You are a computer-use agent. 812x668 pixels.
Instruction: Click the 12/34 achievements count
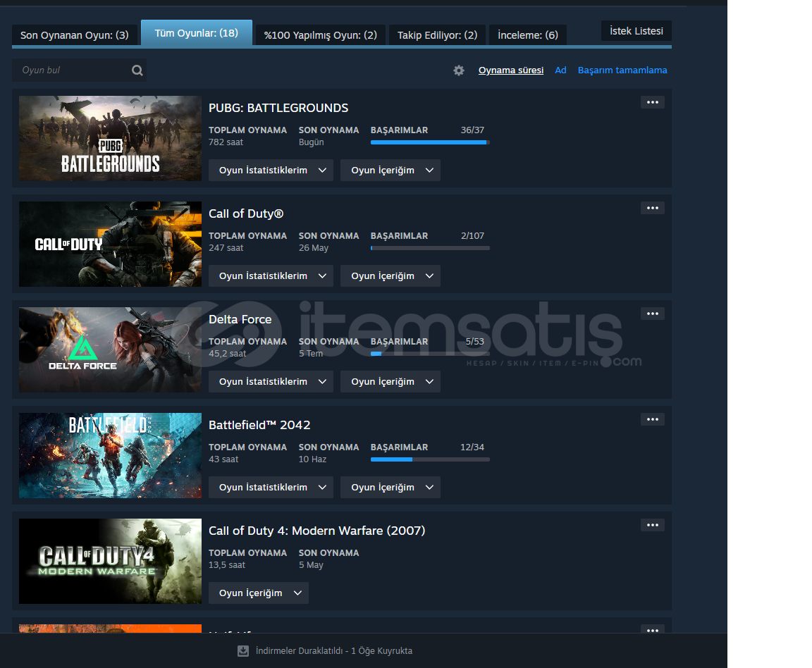tap(472, 447)
